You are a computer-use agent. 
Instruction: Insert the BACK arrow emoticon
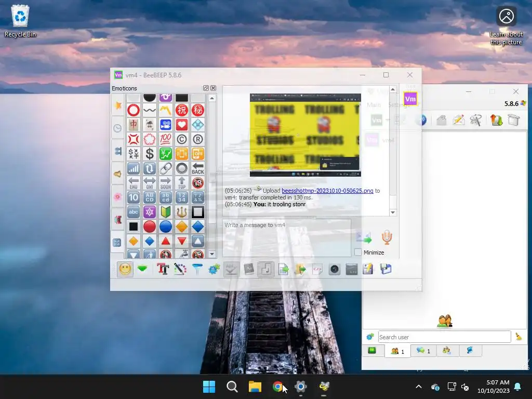[x=198, y=168]
